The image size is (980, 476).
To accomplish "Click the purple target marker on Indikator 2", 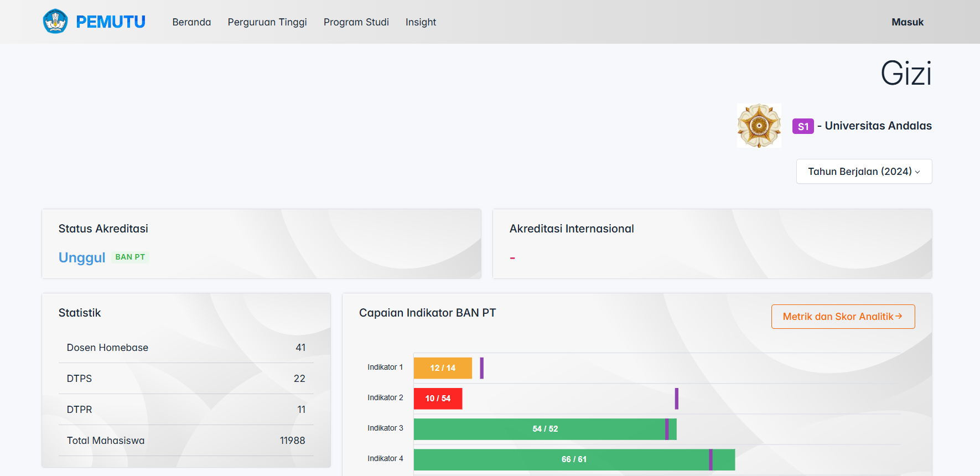I will tap(676, 399).
